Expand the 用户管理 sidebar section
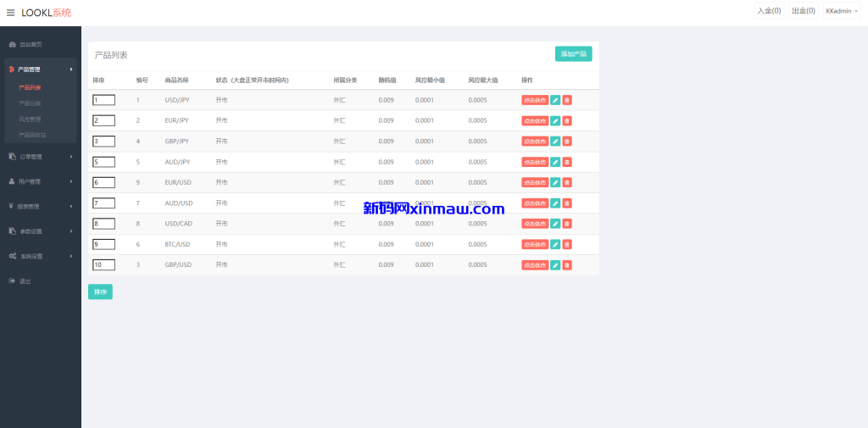 point(41,181)
